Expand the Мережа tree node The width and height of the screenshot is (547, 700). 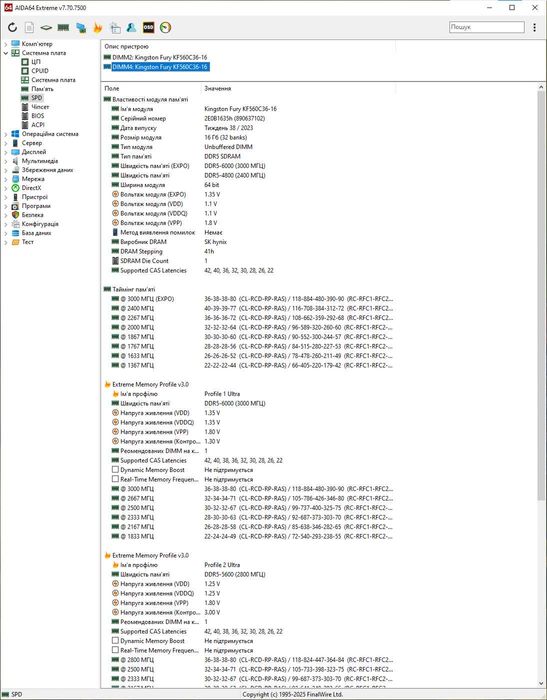(x=5, y=179)
